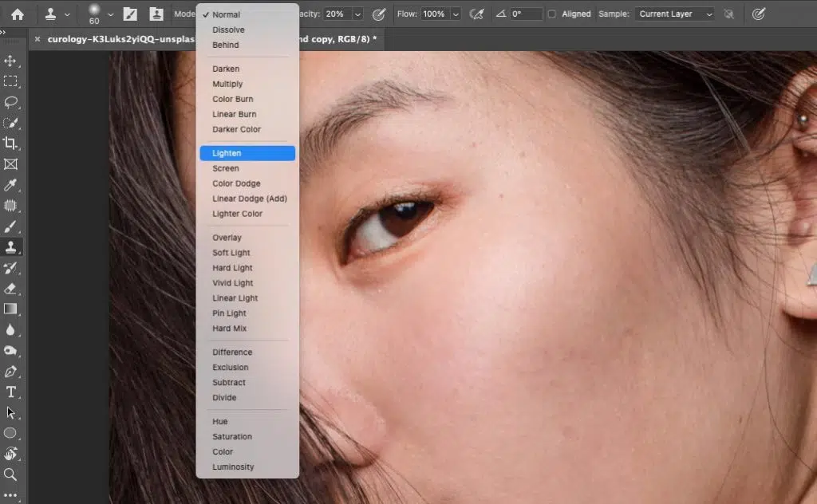The width and height of the screenshot is (817, 504).
Task: Select the Clone Stamp tool
Action: coord(12,247)
